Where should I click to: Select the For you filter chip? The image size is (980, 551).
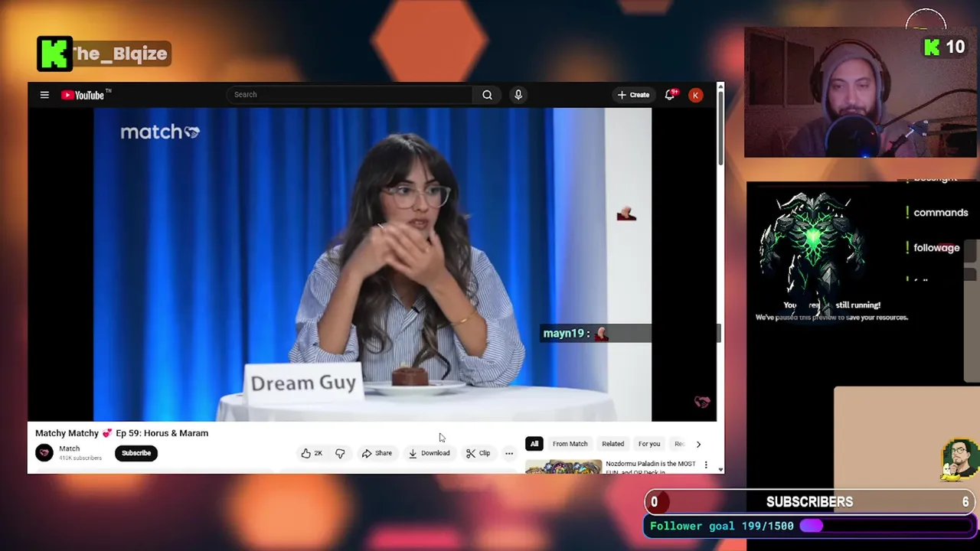[649, 444]
